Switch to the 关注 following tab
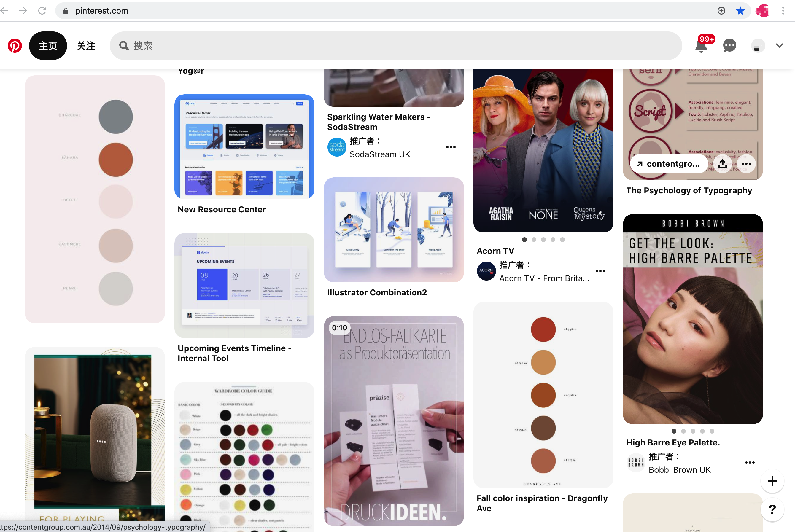 pos(86,46)
